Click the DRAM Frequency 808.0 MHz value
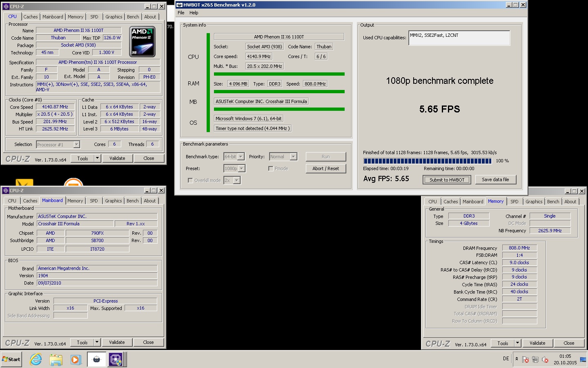Screen dimensions: 588x368 click(x=519, y=248)
